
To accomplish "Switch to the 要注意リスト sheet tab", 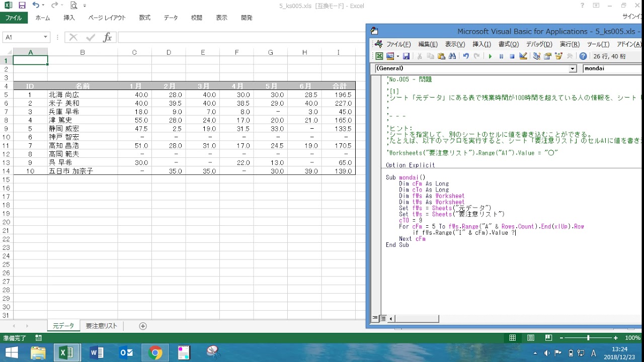I will pos(102,326).
